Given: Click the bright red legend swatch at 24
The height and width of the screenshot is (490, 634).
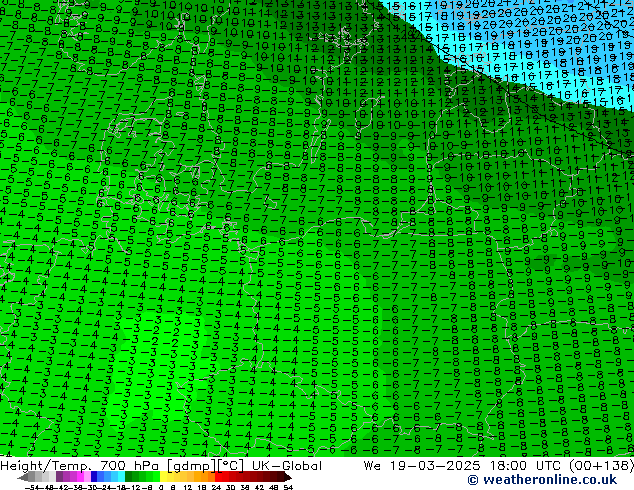Looking at the screenshot, I should tap(218, 477).
